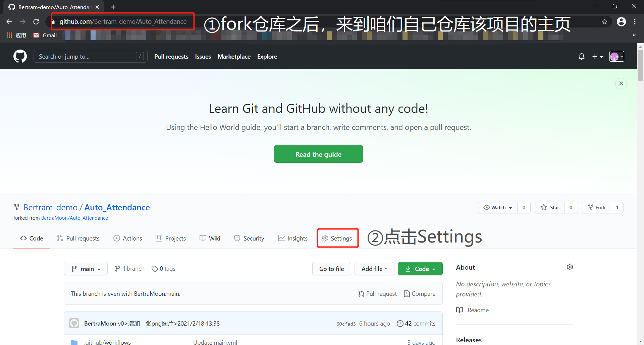
Task: View the 42 commits history
Action: click(x=416, y=324)
